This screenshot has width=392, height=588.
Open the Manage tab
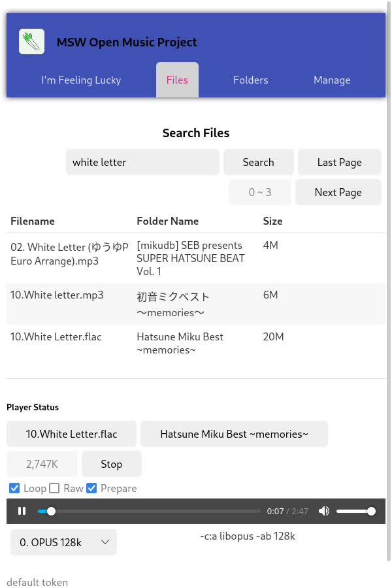click(332, 80)
